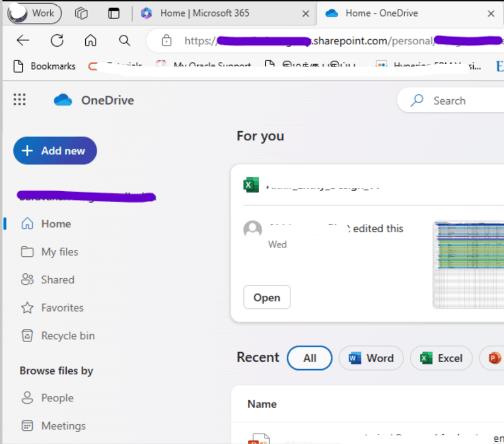504x444 pixels.
Task: Click the Open button on the card
Action: pos(267,297)
